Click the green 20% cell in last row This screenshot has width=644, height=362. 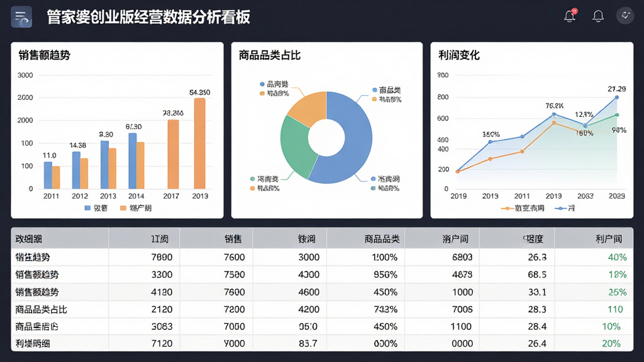click(x=611, y=344)
